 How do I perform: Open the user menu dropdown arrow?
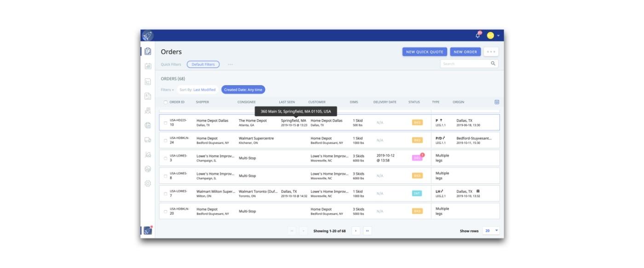click(x=498, y=36)
